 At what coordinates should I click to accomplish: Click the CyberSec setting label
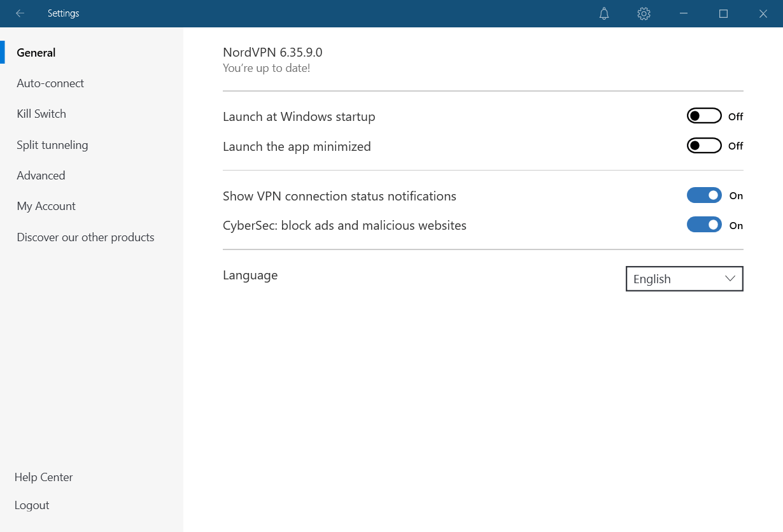tap(344, 226)
